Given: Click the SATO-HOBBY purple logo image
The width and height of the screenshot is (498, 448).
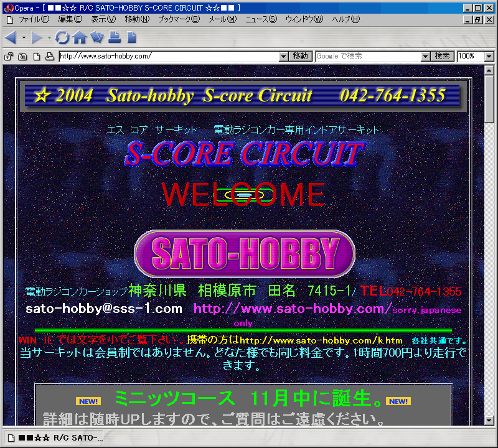Looking at the screenshot, I should tap(245, 254).
